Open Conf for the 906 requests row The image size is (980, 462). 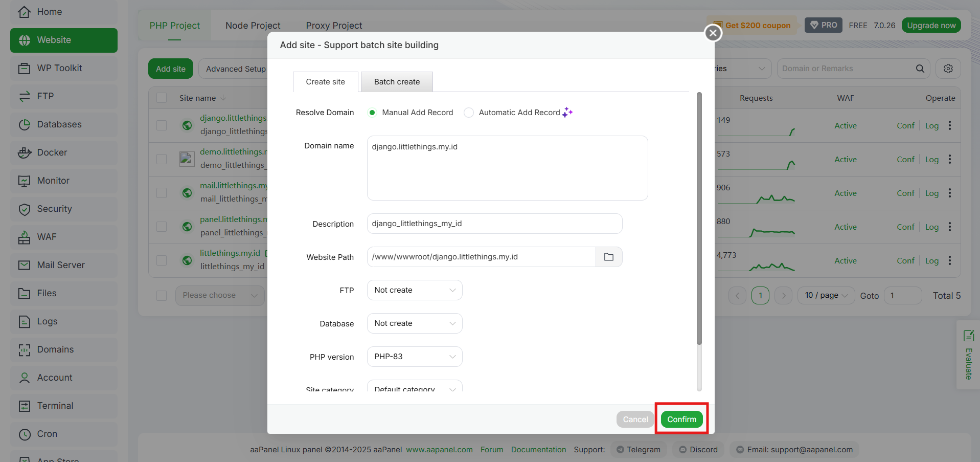pos(905,193)
